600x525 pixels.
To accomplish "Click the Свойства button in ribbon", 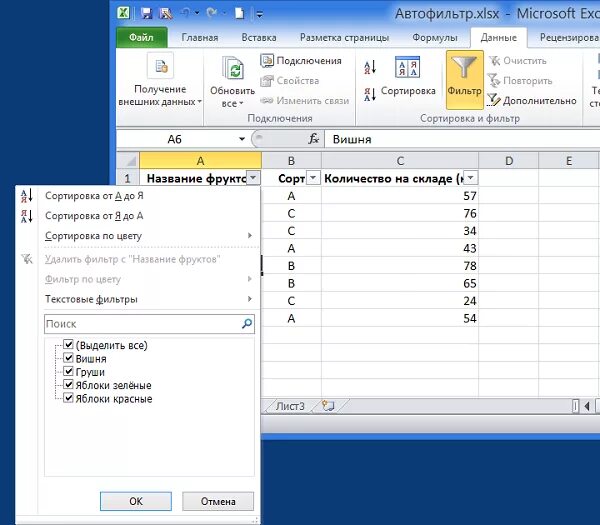I will pyautogui.click(x=290, y=81).
